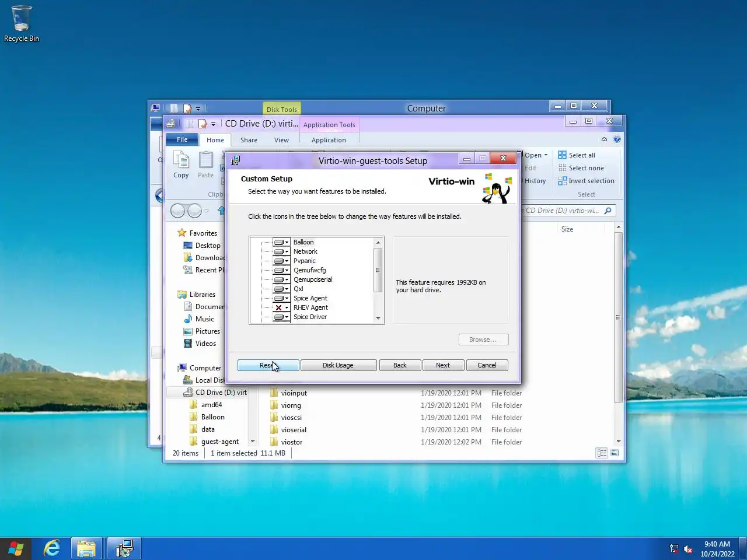Click Invert selection in the ribbon
This screenshot has width=747, height=560.
pyautogui.click(x=586, y=181)
